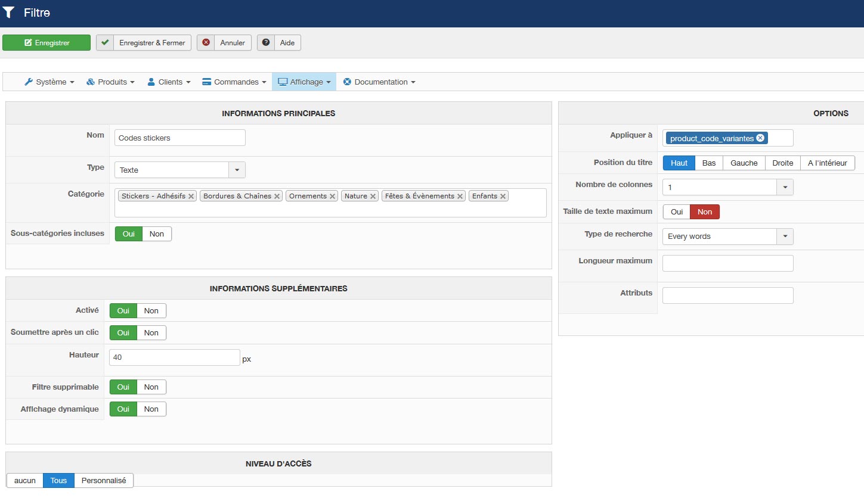The width and height of the screenshot is (864, 504).
Task: Open the Commandes menu
Action: coord(234,82)
